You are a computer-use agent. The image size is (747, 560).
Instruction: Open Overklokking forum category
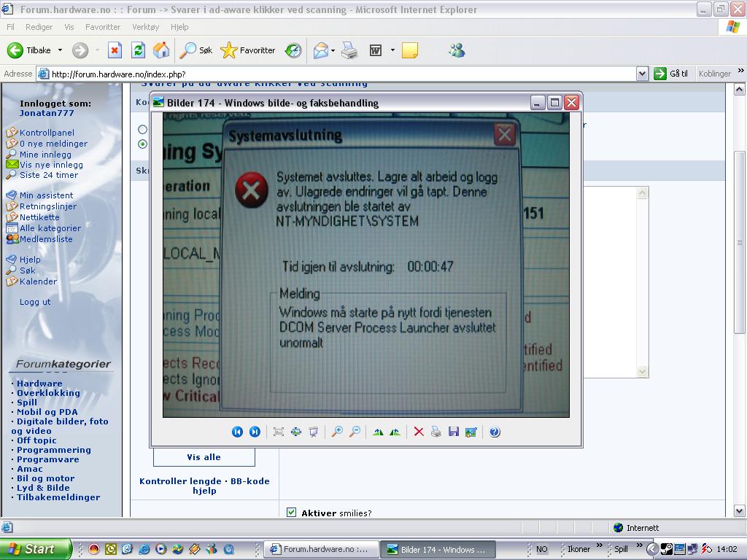[49, 393]
